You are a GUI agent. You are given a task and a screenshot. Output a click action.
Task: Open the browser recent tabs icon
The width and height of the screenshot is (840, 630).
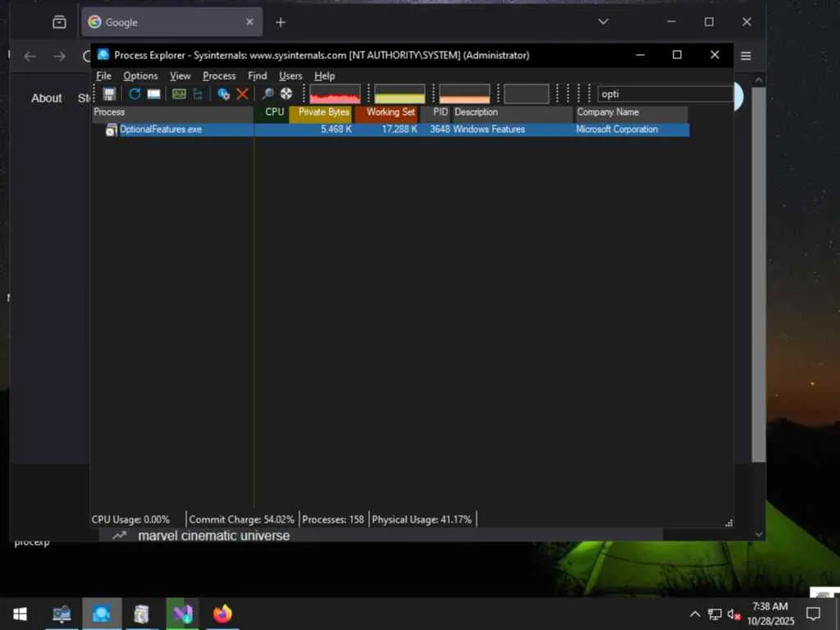pos(59,22)
